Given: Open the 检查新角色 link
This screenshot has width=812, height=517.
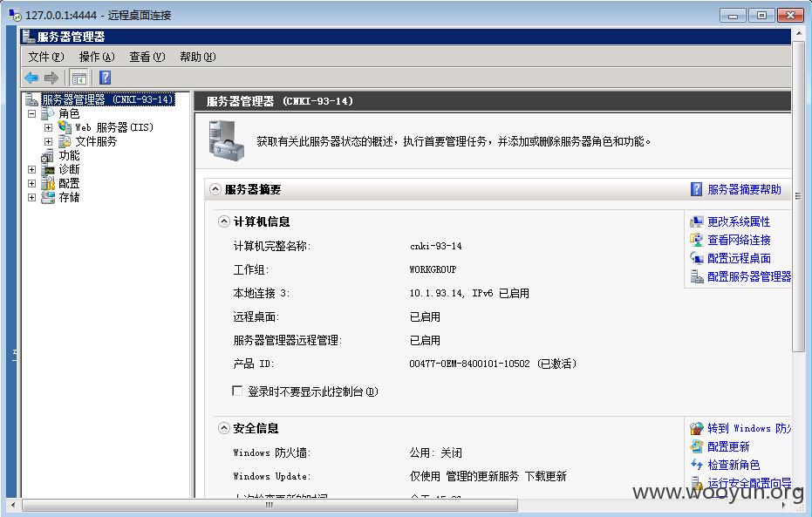Looking at the screenshot, I should point(734,465).
